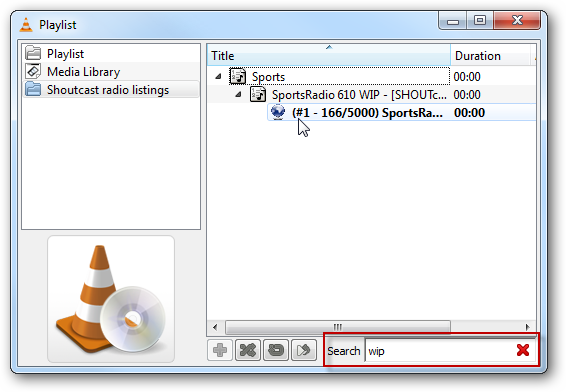566x392 pixels.
Task: Click the Playlist folder icon in sidebar
Action: pos(33,53)
